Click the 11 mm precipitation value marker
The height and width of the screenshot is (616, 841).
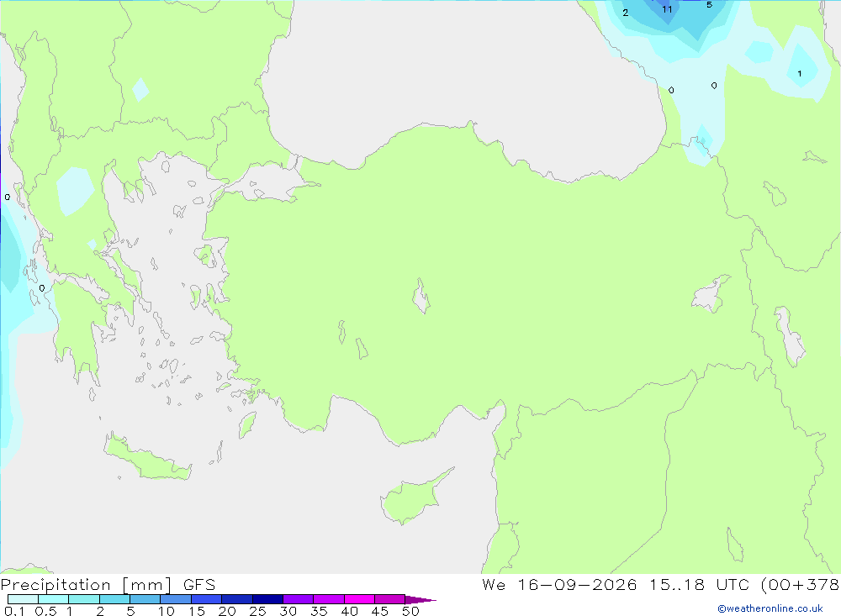coord(667,9)
